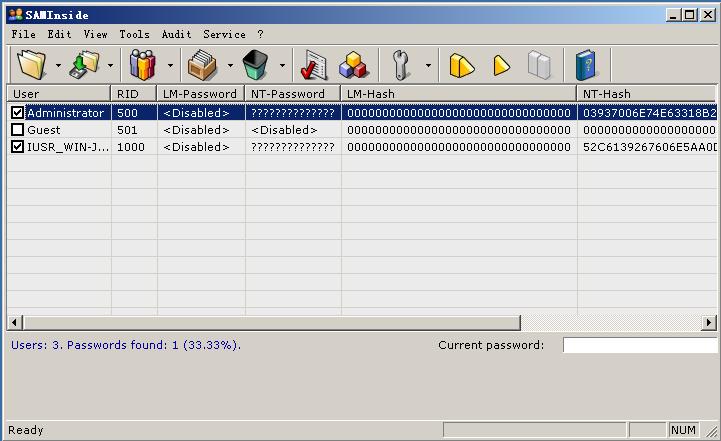Click Administrator's LM-Password <Disabled> cell
The image size is (721, 441).
coord(196,113)
